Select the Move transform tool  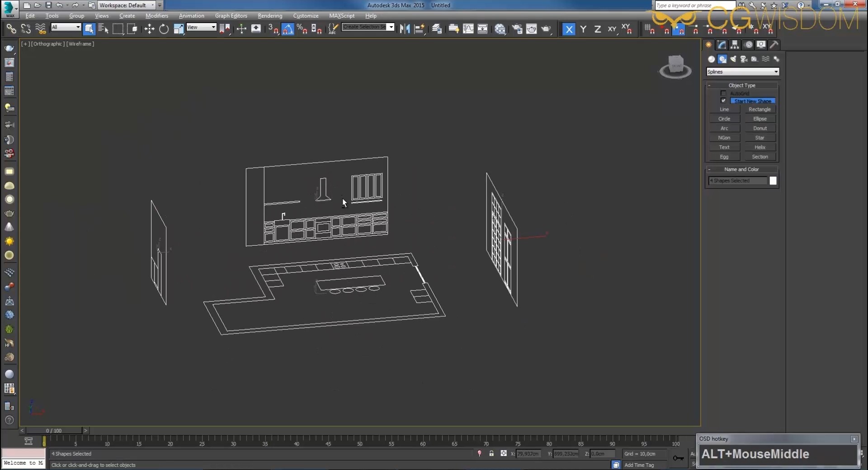tap(149, 29)
